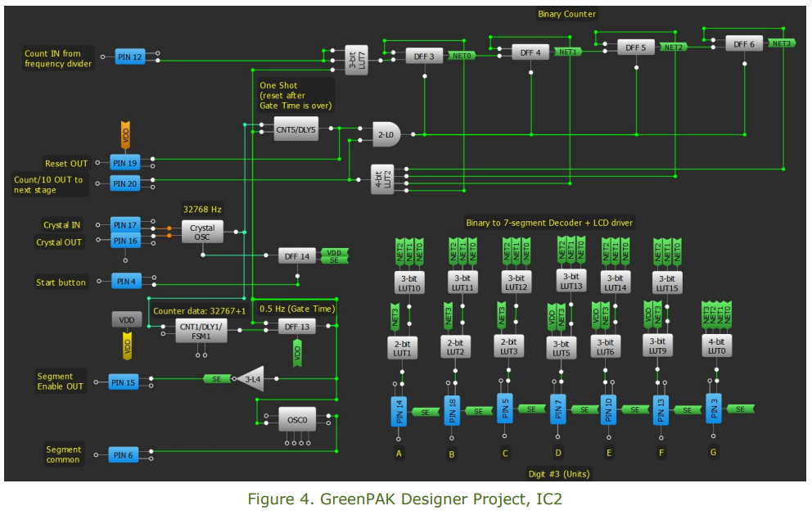Click the 'One Shot' reset note

[295, 95]
